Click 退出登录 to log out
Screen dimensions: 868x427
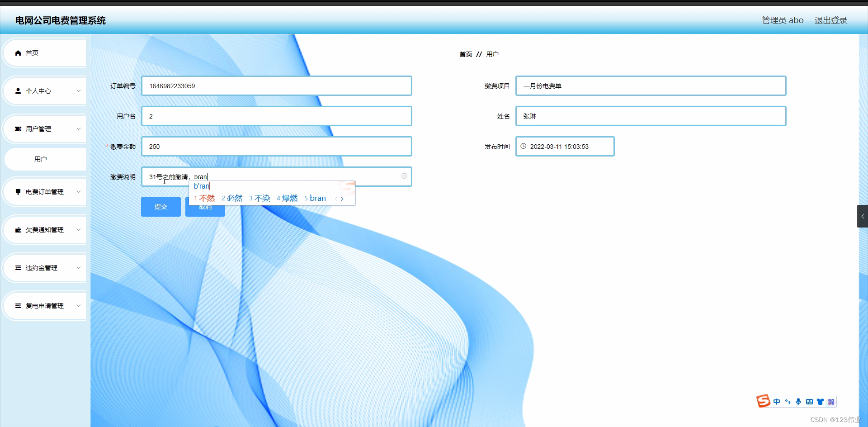831,20
